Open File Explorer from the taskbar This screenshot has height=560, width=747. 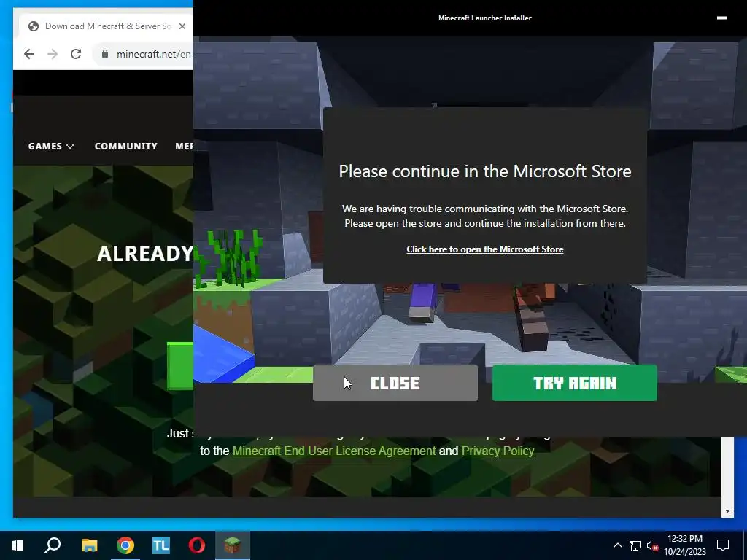coord(89,545)
